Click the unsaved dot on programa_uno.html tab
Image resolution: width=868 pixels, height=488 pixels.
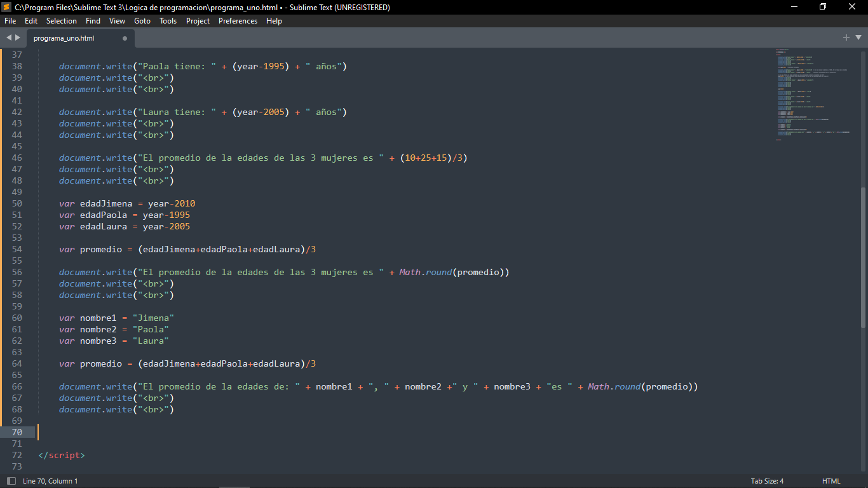coord(125,39)
